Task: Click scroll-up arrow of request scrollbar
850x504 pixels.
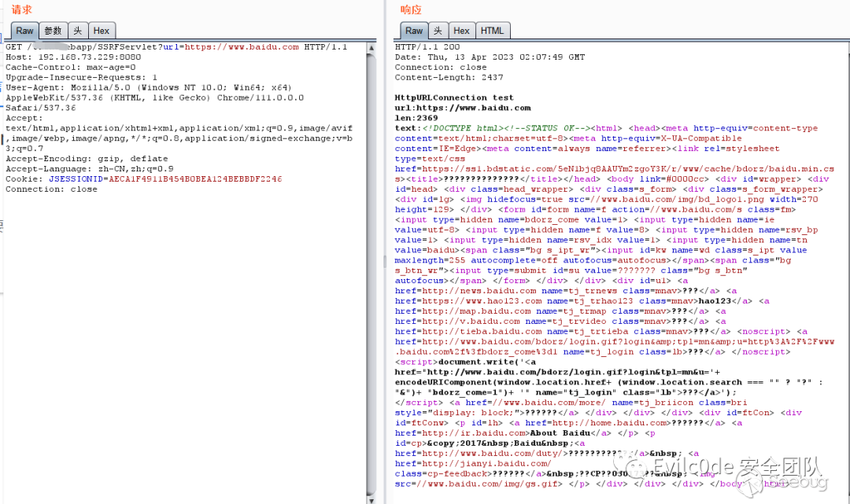Action: pyautogui.click(x=371, y=48)
